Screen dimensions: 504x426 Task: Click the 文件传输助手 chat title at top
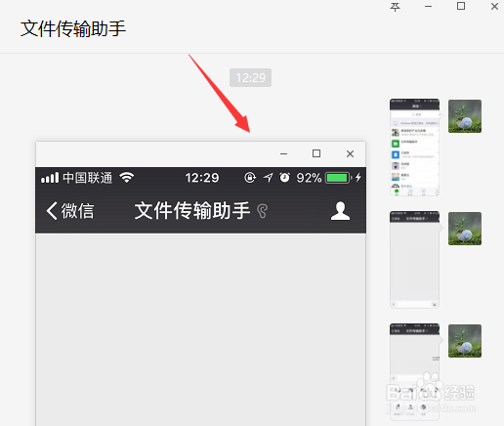click(x=73, y=28)
